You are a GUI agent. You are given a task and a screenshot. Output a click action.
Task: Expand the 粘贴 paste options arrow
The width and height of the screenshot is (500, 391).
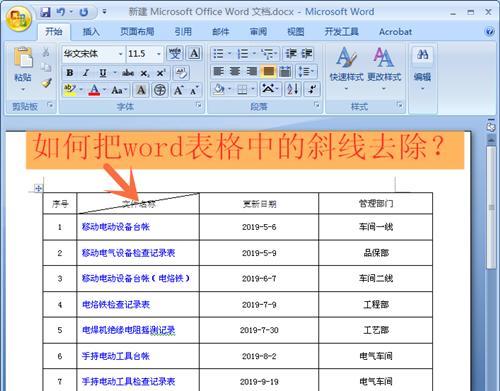pos(23,89)
